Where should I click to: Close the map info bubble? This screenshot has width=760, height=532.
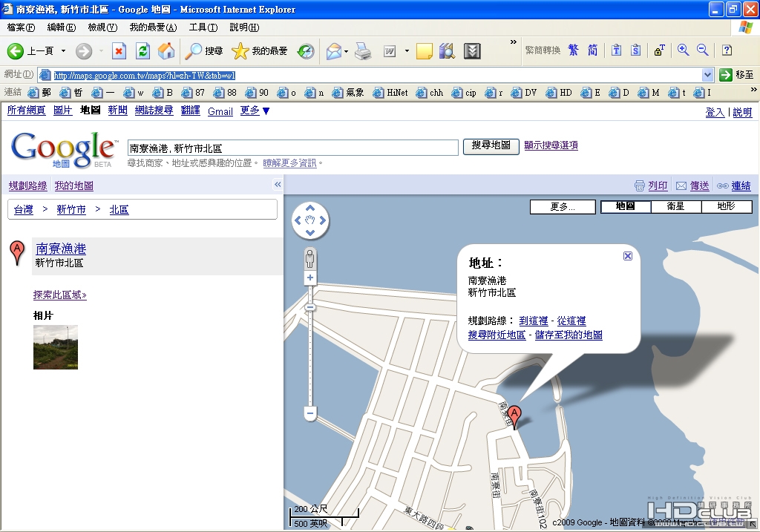628,256
